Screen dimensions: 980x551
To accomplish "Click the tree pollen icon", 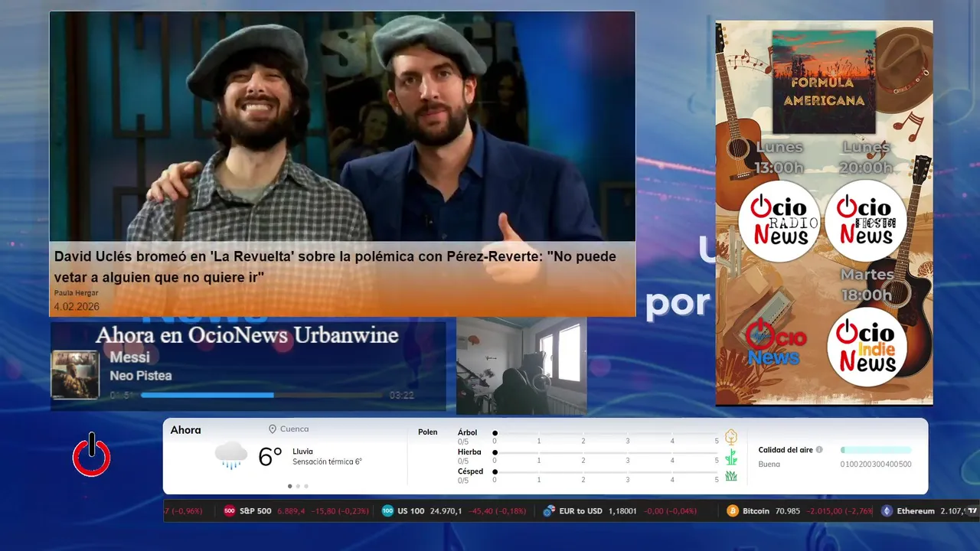I will [731, 437].
